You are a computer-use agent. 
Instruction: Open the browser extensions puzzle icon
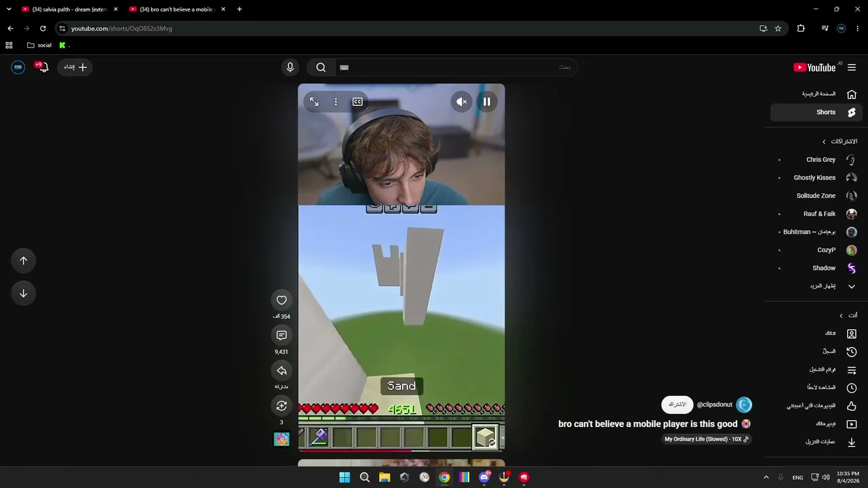point(801,28)
